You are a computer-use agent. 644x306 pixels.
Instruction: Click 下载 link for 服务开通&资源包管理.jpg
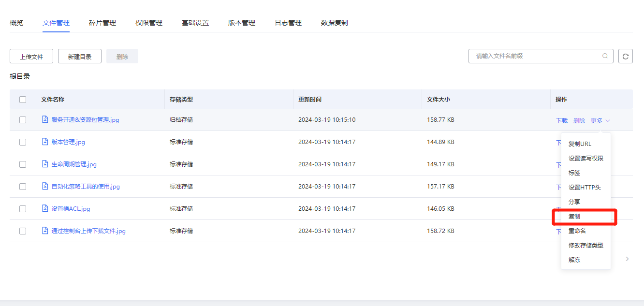click(x=562, y=120)
